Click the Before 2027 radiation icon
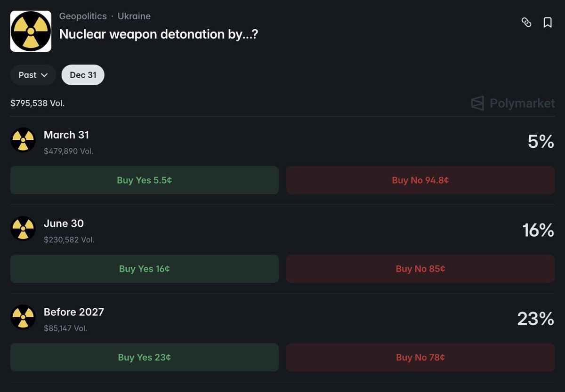 pyautogui.click(x=23, y=317)
